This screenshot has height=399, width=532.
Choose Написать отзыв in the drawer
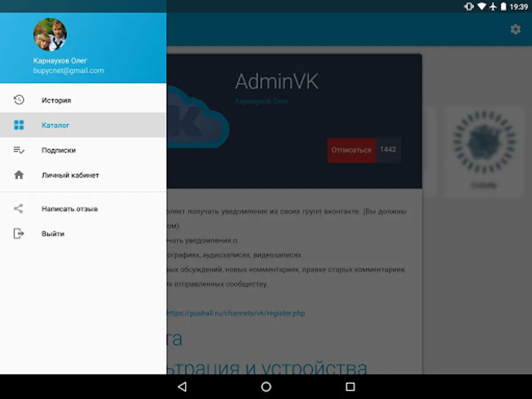click(x=83, y=209)
